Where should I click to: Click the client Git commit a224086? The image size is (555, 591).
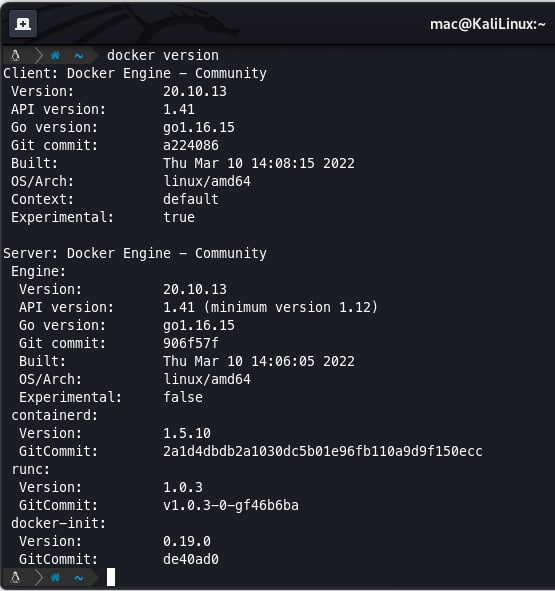click(191, 145)
